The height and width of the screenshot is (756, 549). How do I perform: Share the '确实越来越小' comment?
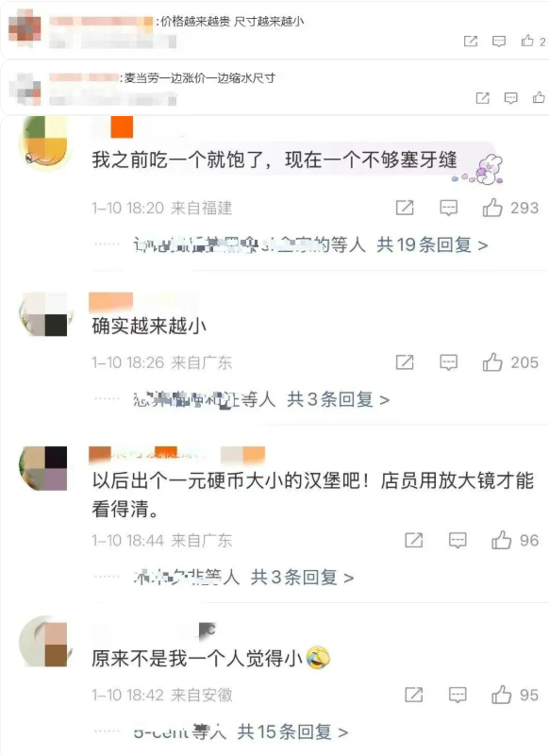click(405, 362)
